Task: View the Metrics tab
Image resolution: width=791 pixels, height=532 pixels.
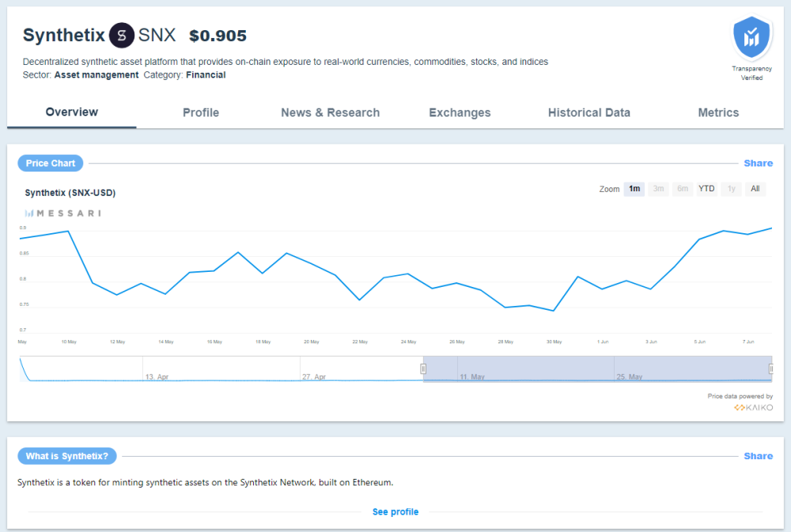Action: pos(718,112)
